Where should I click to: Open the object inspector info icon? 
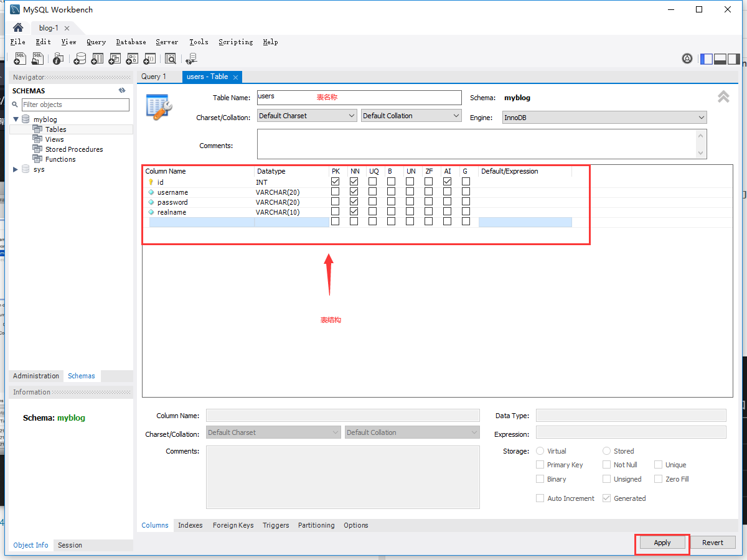point(58,58)
